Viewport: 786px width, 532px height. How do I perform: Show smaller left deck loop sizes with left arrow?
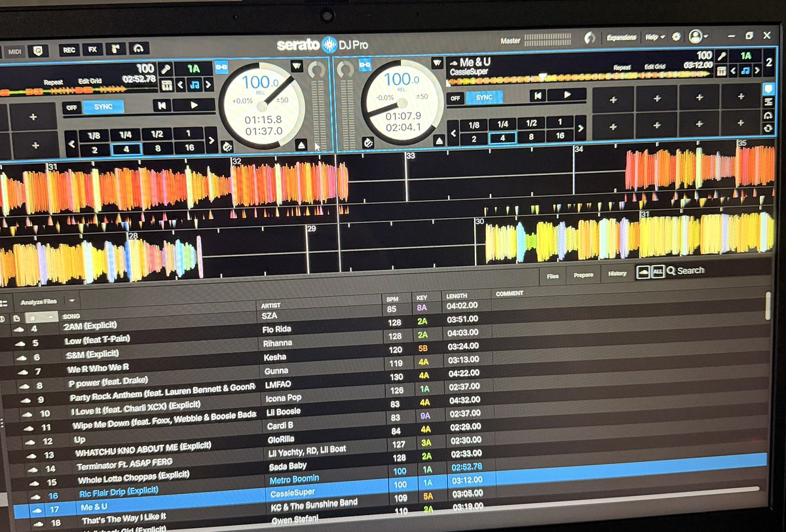[x=71, y=143]
